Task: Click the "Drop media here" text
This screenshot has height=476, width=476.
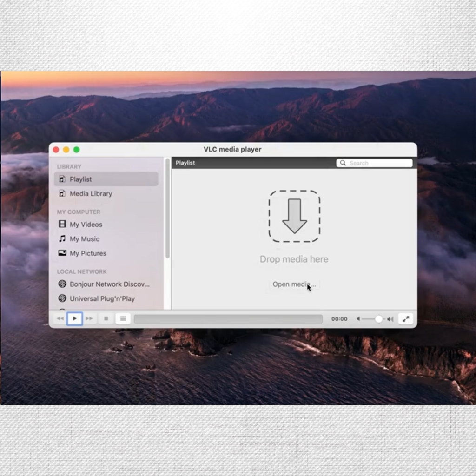Action: 294,259
